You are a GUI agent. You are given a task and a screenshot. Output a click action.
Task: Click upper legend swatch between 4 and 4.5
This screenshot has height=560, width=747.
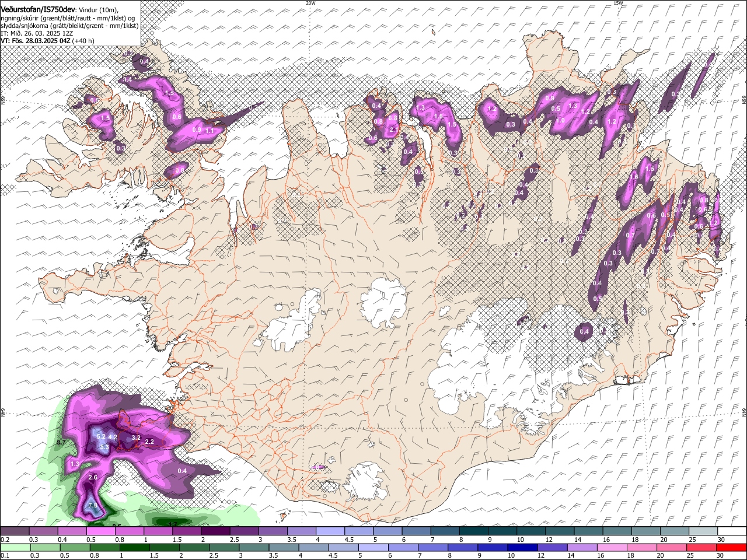(330, 531)
